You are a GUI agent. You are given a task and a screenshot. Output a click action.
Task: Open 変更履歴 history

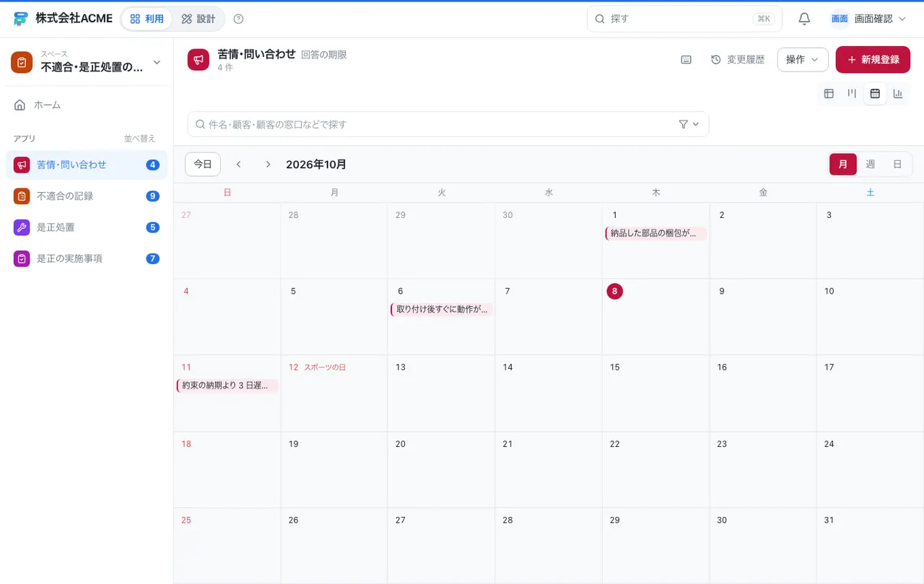point(738,60)
